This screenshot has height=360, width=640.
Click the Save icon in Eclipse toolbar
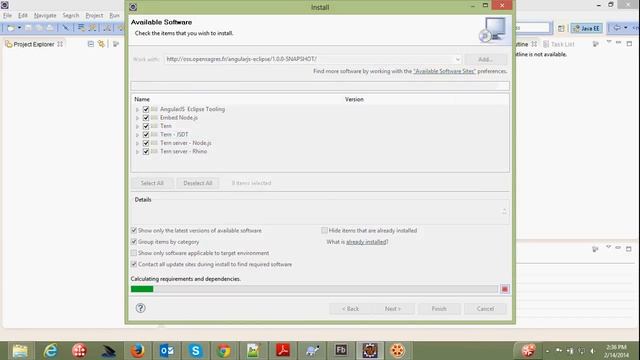click(x=28, y=28)
